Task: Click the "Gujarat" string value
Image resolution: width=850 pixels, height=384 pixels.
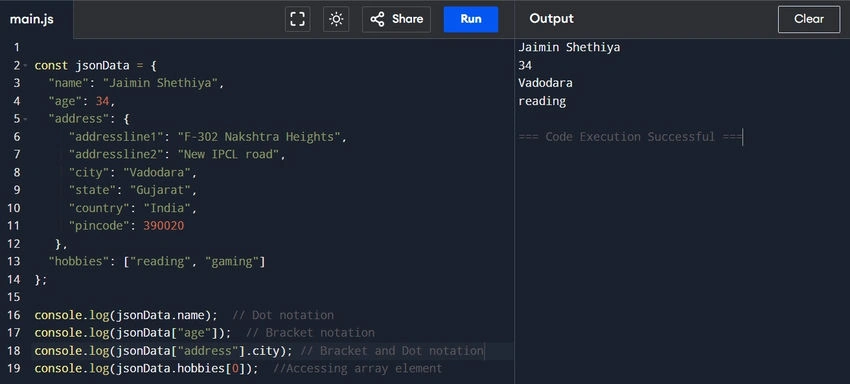Action: click(x=160, y=190)
